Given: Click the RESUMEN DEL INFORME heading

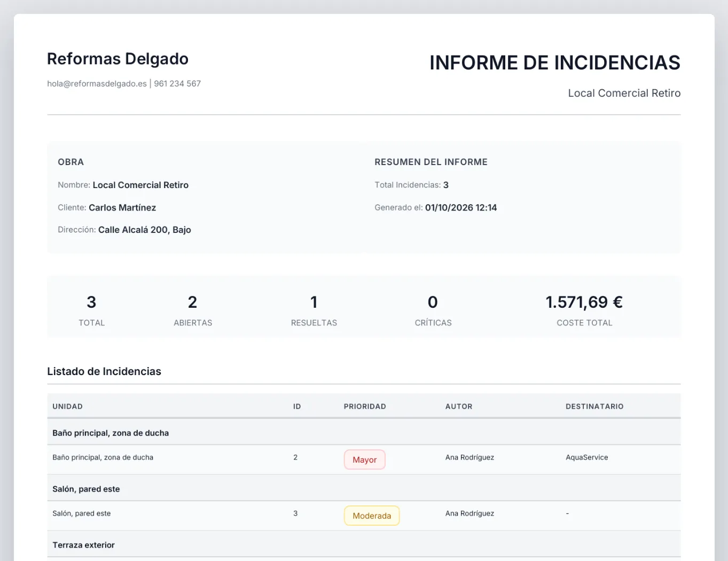Looking at the screenshot, I should coord(431,162).
